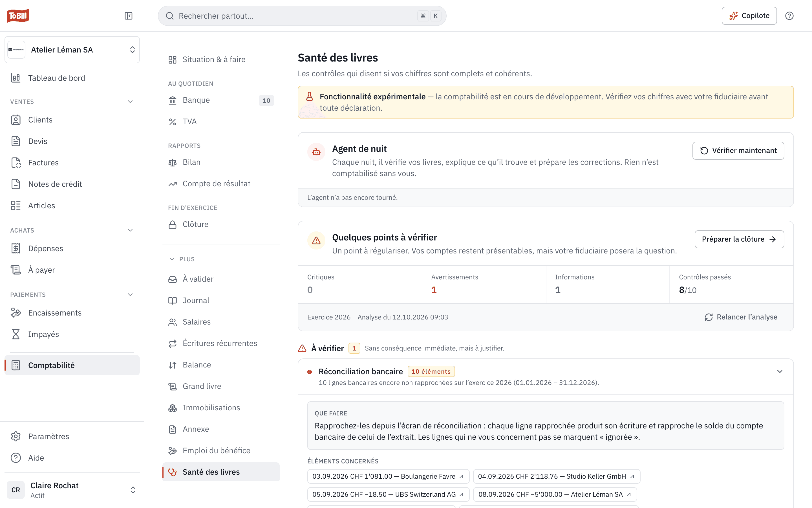Open Compte de résultat report
The width and height of the screenshot is (812, 508).
(221, 184)
